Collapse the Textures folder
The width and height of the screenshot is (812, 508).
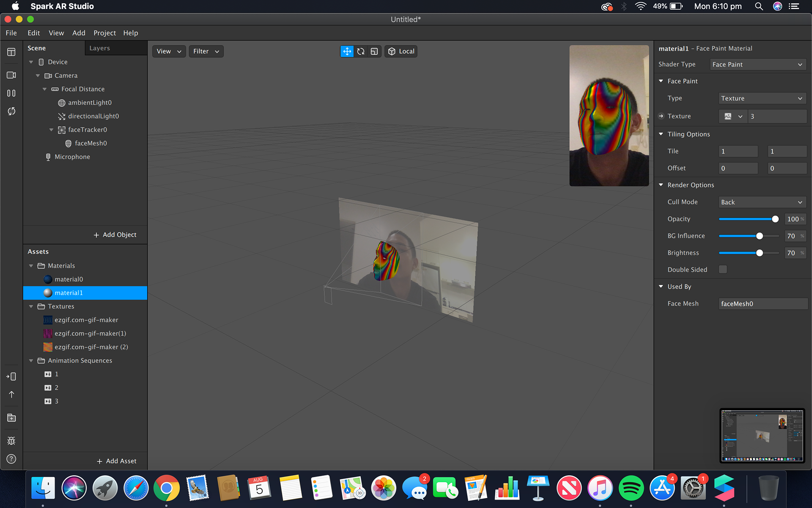[31, 306]
